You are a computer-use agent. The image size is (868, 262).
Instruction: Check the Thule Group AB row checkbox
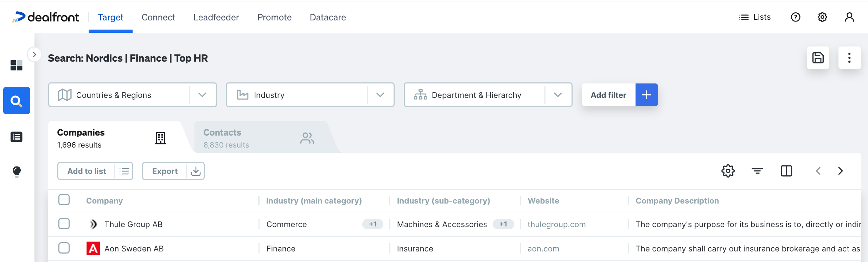[x=64, y=224]
